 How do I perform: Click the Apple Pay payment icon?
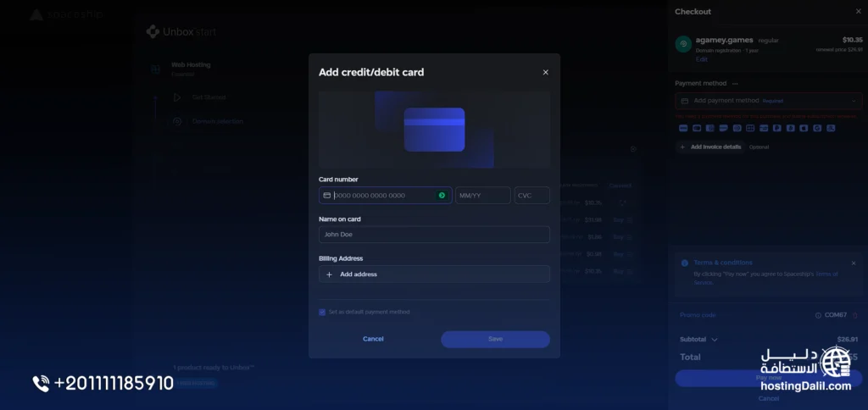point(804,129)
